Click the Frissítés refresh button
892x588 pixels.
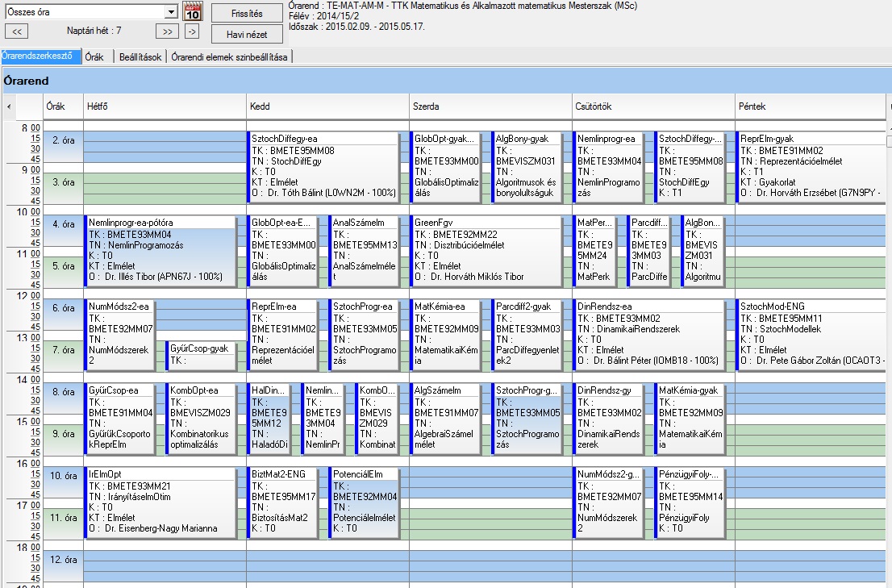(x=247, y=13)
